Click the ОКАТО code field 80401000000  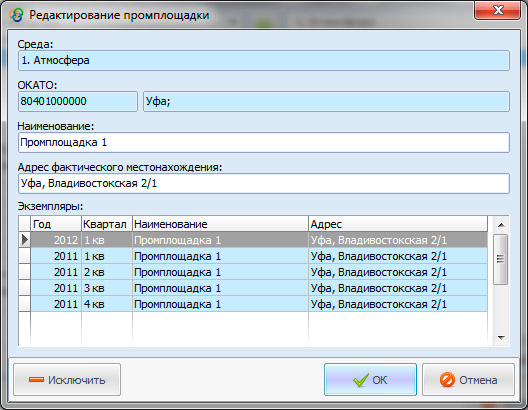coord(78,101)
